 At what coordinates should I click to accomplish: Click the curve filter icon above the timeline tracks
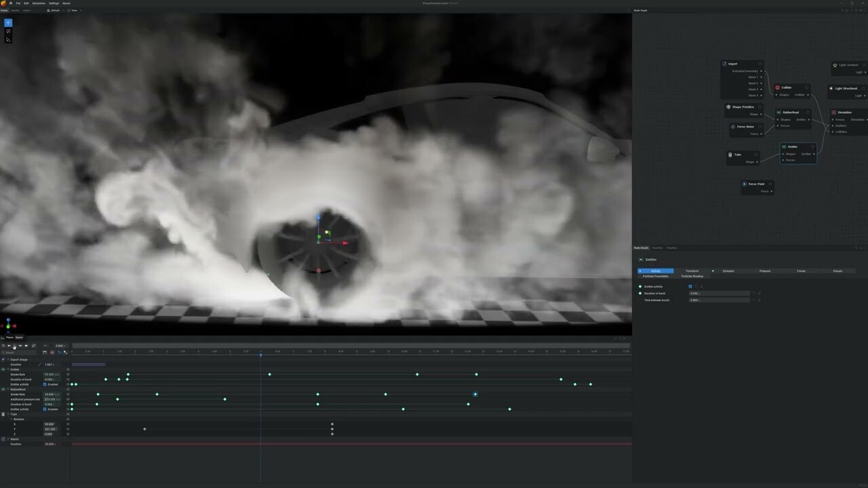pyautogui.click(x=45, y=352)
